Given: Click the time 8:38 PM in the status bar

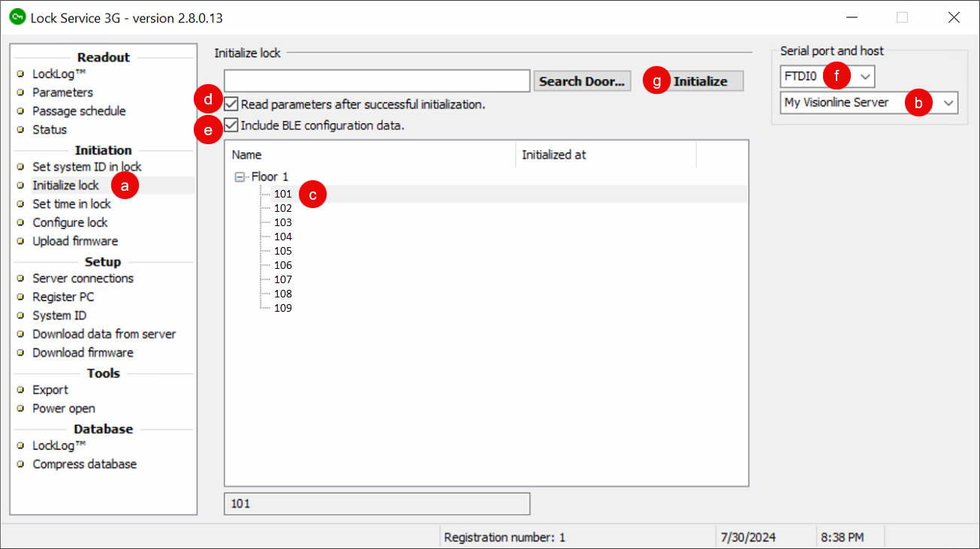Looking at the screenshot, I should (x=842, y=538).
